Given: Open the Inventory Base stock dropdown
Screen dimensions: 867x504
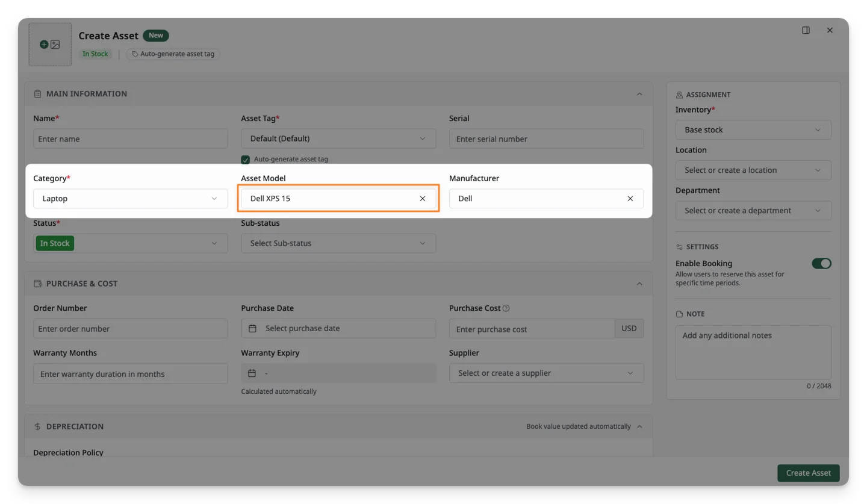Looking at the screenshot, I should 753,130.
